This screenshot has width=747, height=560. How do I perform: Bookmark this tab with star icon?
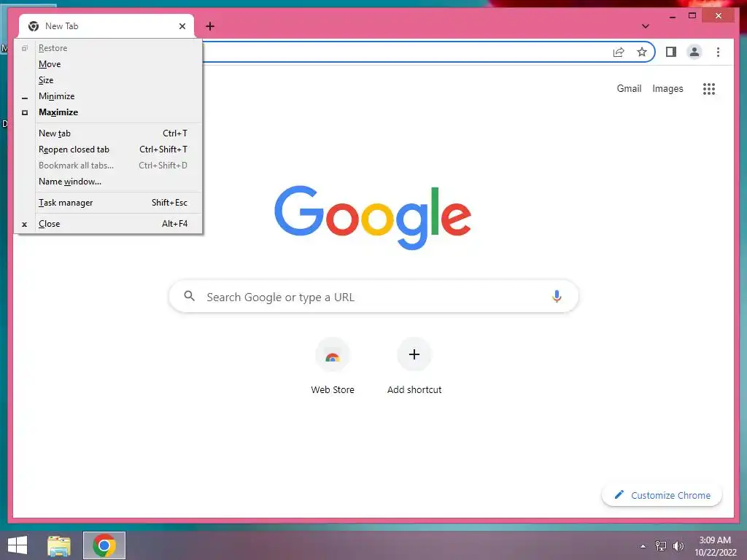642,52
